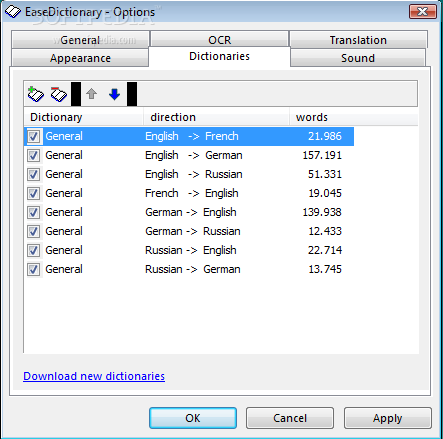Image resolution: width=443 pixels, height=439 pixels.
Task: Open the OCR tab
Action: pos(219,40)
